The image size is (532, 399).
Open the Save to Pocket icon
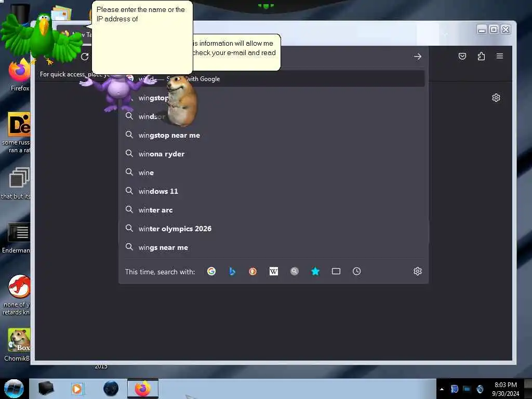[x=462, y=56]
